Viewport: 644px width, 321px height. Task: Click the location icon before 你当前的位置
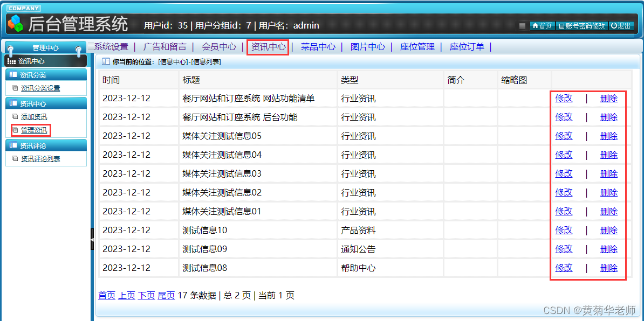point(106,62)
